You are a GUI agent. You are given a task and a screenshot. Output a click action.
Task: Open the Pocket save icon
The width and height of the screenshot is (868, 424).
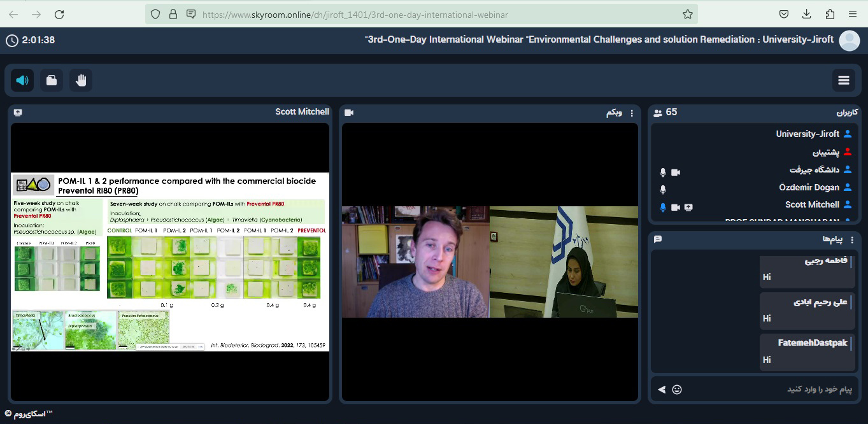[x=784, y=14]
